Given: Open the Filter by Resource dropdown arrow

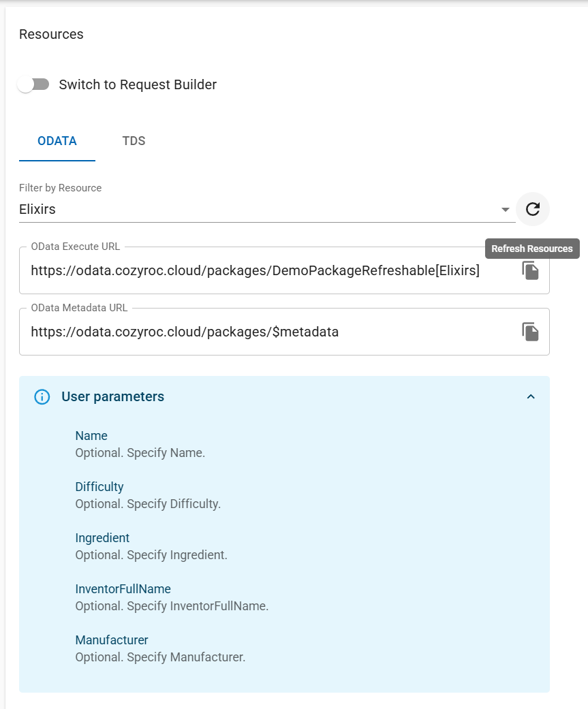Looking at the screenshot, I should [x=505, y=210].
